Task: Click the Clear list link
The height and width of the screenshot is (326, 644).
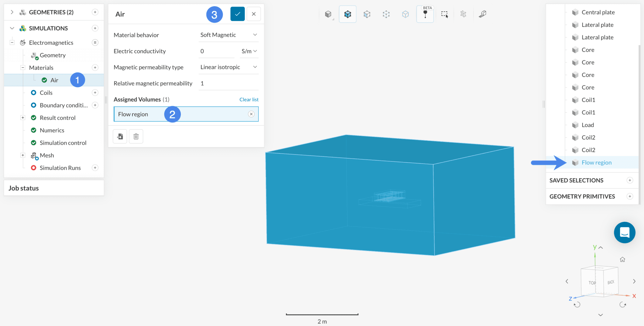Action: [249, 99]
